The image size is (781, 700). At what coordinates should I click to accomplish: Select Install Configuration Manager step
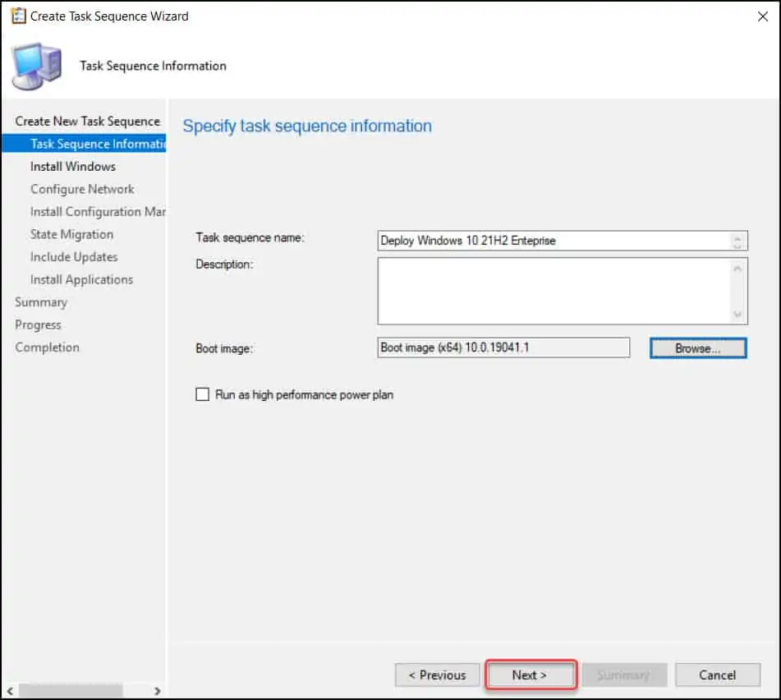pyautogui.click(x=98, y=212)
